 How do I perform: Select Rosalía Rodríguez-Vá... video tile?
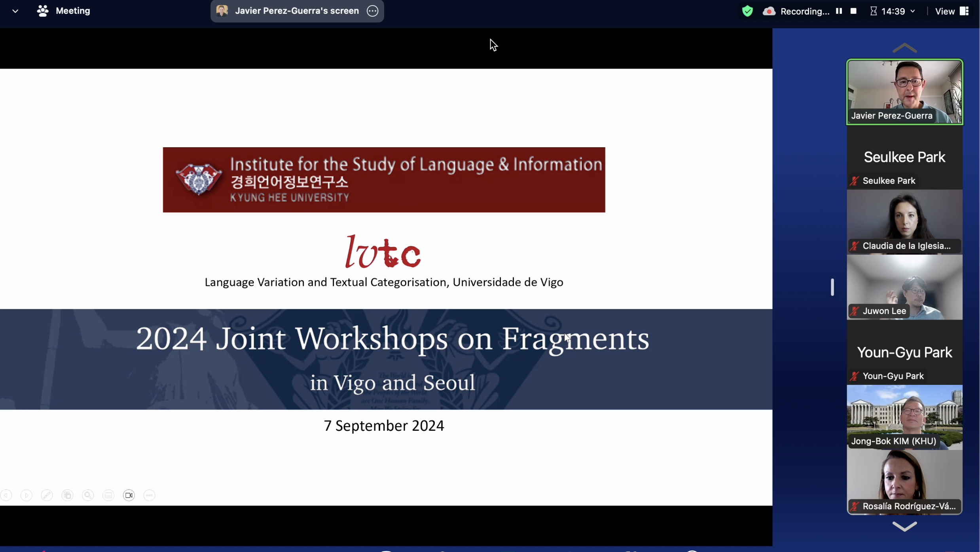(904, 482)
